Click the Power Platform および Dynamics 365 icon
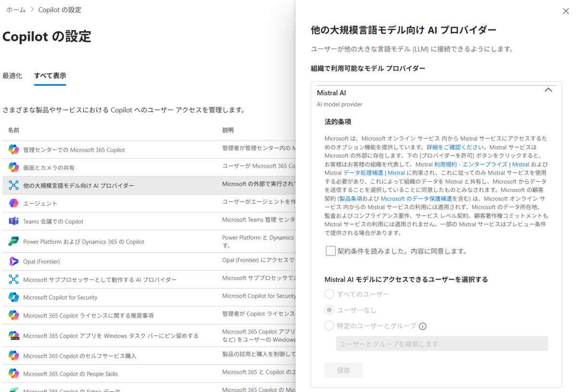 coord(13,241)
